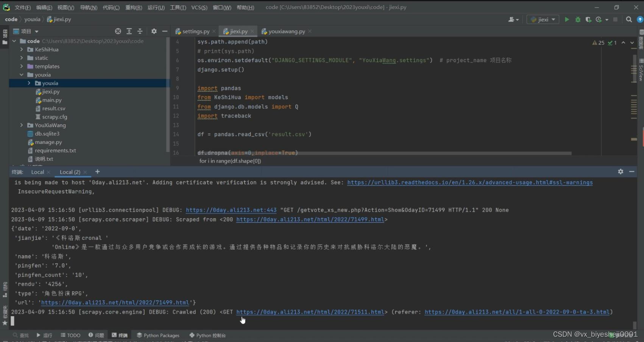
Task: Expand the KeShiHua folder
Action: tap(22, 50)
